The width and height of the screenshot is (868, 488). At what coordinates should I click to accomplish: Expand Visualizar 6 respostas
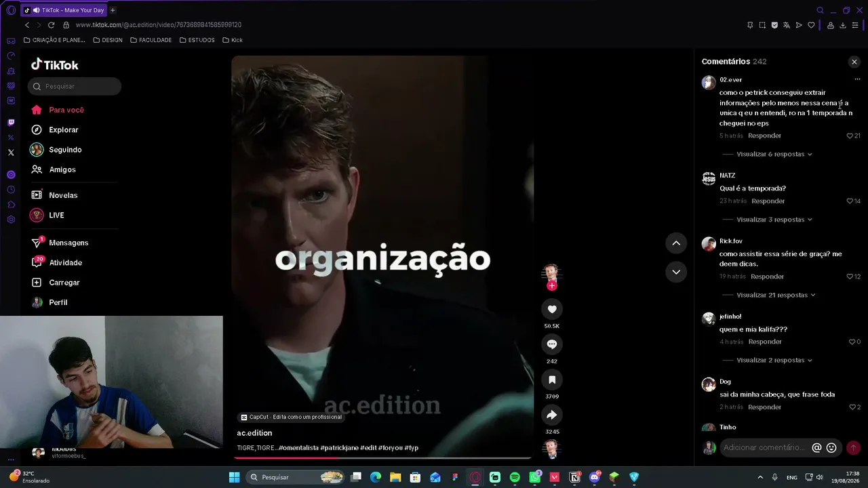click(x=774, y=154)
